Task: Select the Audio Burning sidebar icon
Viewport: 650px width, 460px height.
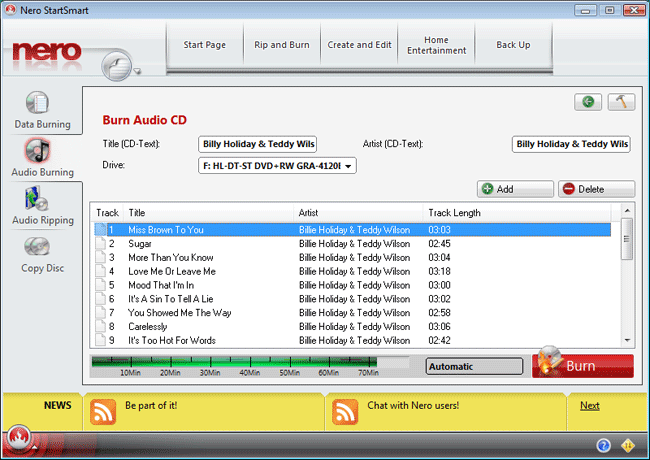Action: coord(39,152)
